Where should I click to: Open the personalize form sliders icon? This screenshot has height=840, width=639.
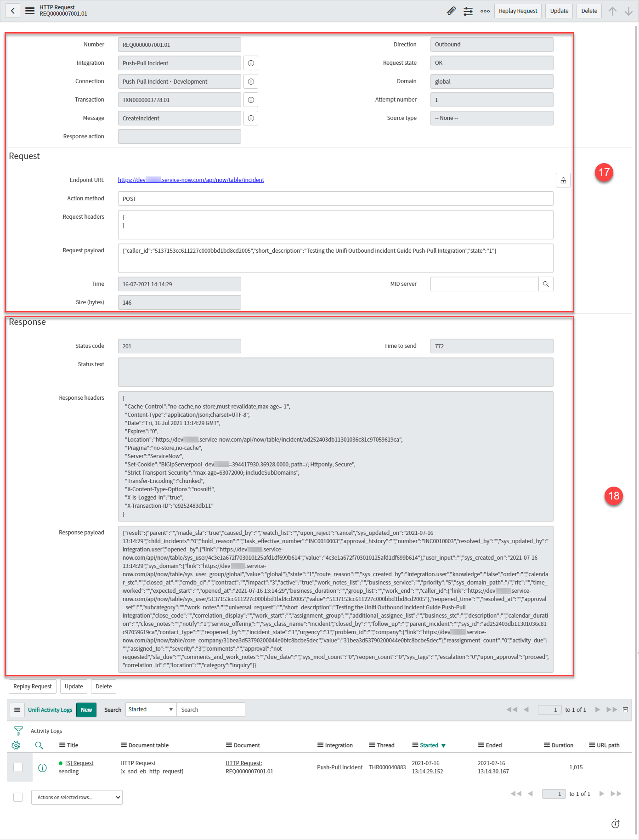(x=468, y=11)
